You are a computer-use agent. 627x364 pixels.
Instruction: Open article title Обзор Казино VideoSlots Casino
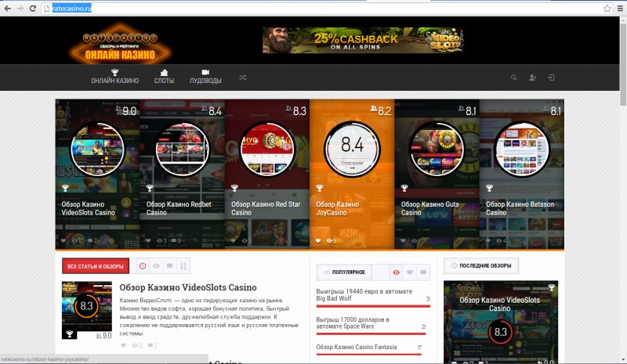pyautogui.click(x=188, y=288)
